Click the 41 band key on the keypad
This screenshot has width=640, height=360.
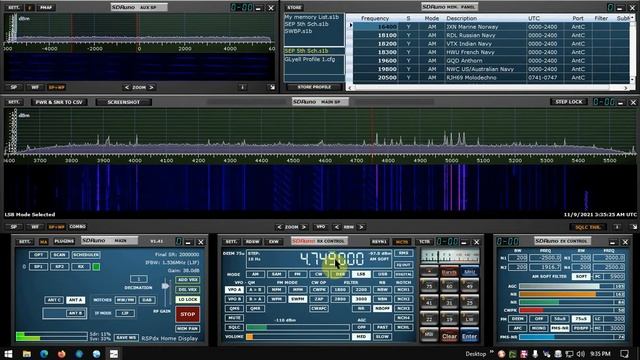coord(429,302)
